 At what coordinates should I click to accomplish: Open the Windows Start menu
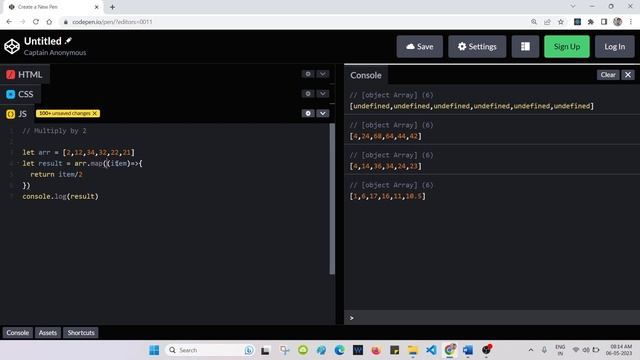(154, 350)
